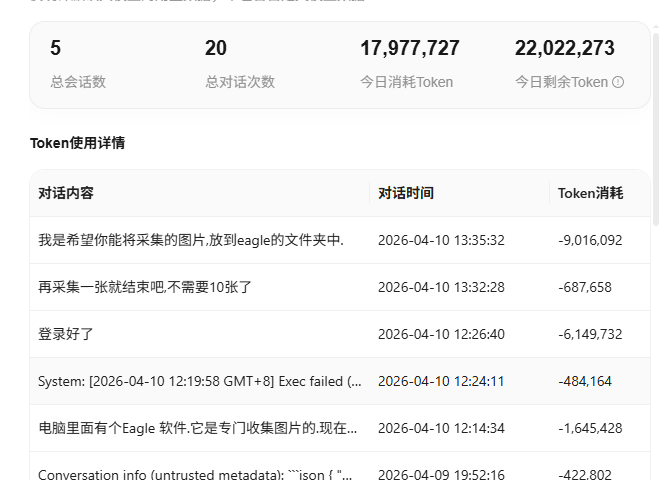Click the 总会话数 label
This screenshot has width=664, height=480.
coord(78,82)
